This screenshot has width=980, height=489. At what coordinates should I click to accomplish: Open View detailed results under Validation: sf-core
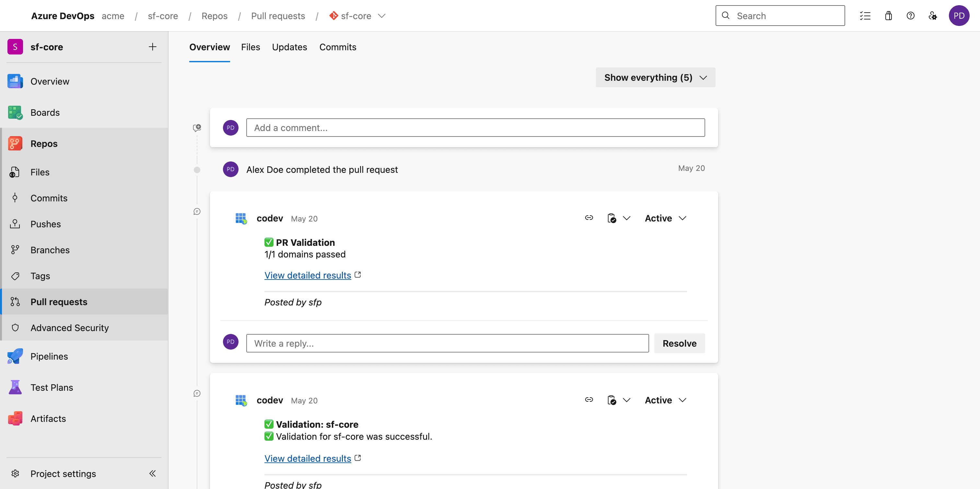[x=308, y=458]
